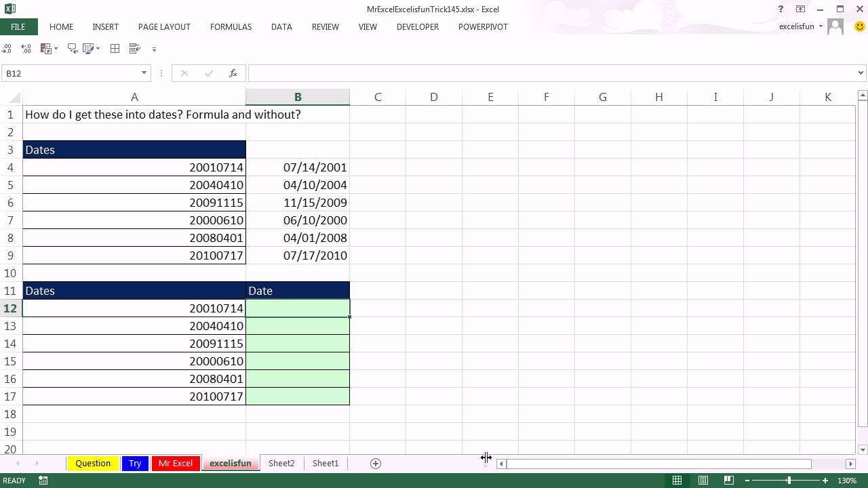
Task: Click the Conditional Formatting icon
Action: click(45, 49)
